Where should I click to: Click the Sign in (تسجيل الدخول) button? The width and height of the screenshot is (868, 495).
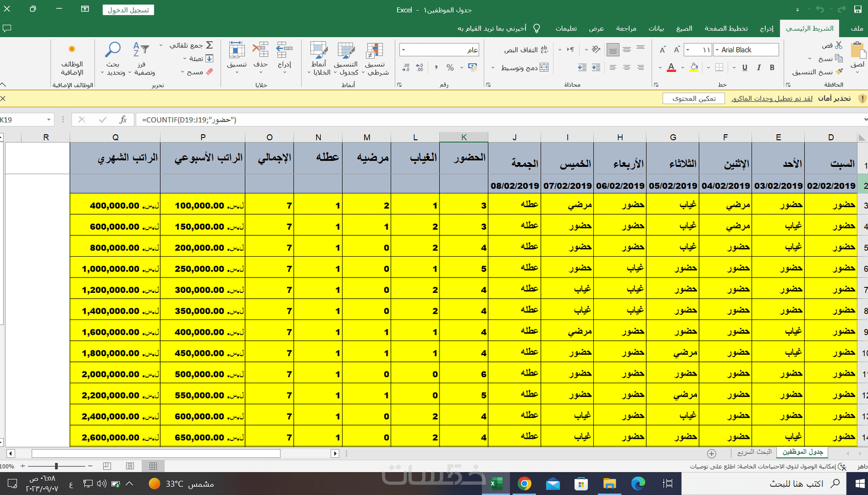(x=128, y=10)
